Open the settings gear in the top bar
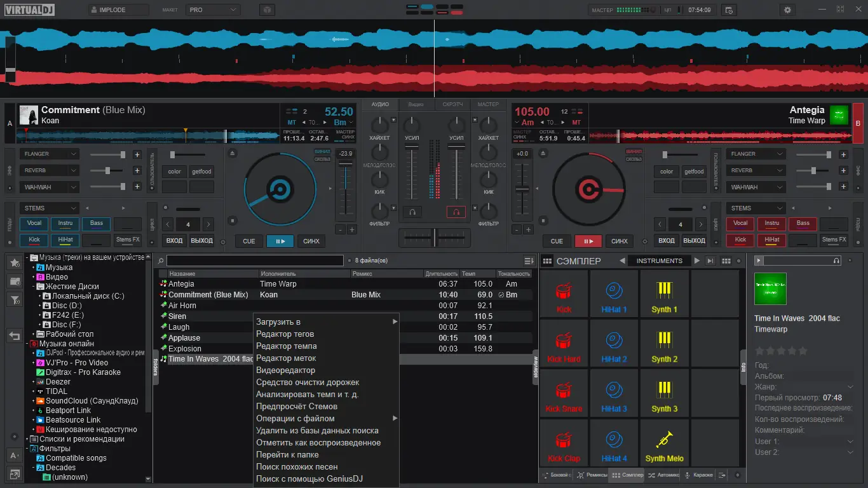This screenshot has height=488, width=868. (788, 10)
